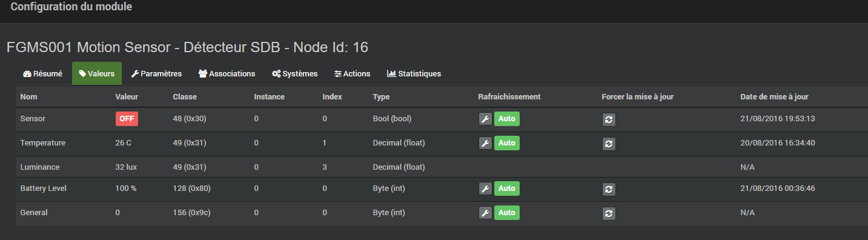Switch to the Paramètres tab
The width and height of the screenshot is (868, 240).
[x=157, y=74]
